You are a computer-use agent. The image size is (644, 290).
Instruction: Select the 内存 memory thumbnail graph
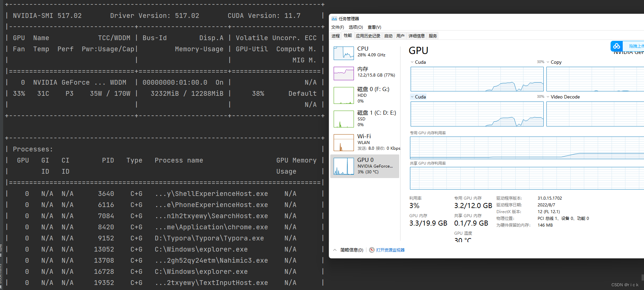point(344,74)
